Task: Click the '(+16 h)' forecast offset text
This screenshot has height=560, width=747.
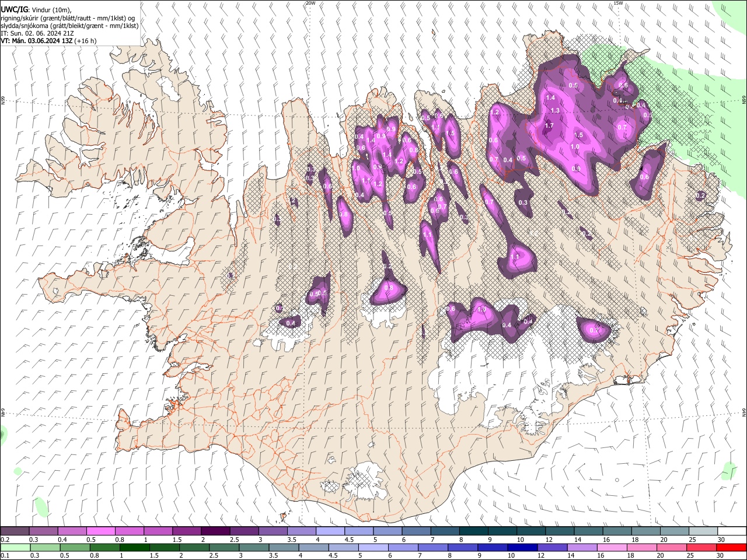Action: (x=86, y=41)
